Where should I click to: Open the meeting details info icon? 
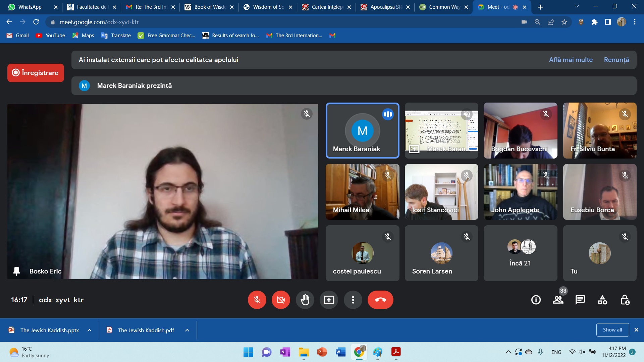pos(536,300)
